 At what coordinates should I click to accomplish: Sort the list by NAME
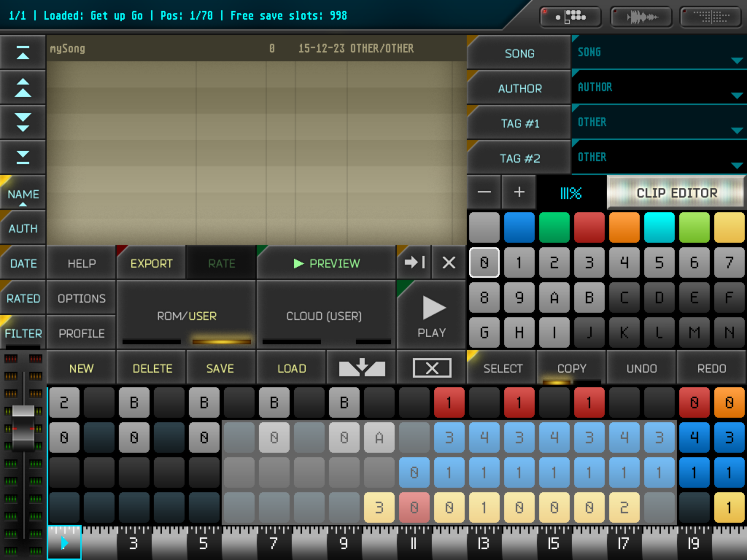point(23,194)
